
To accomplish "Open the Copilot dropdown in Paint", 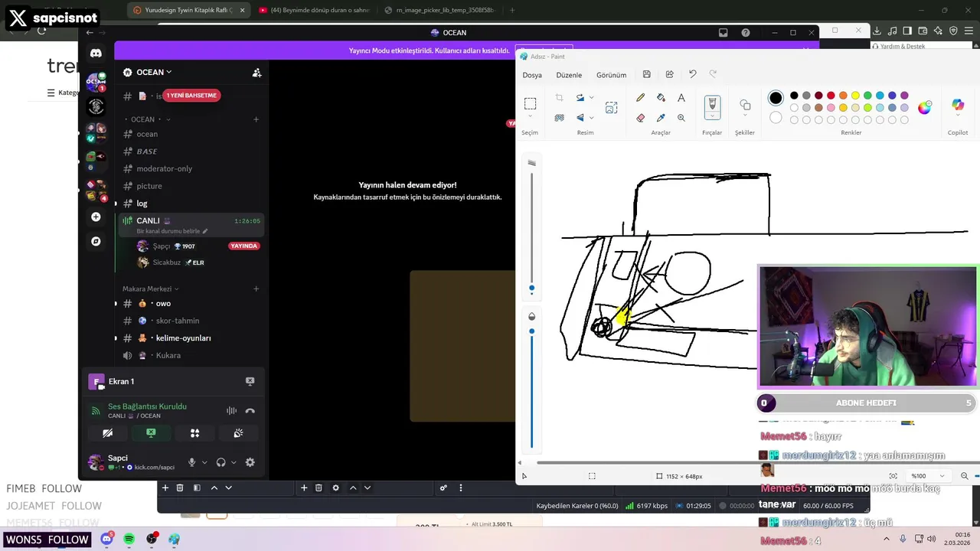I will (958, 116).
